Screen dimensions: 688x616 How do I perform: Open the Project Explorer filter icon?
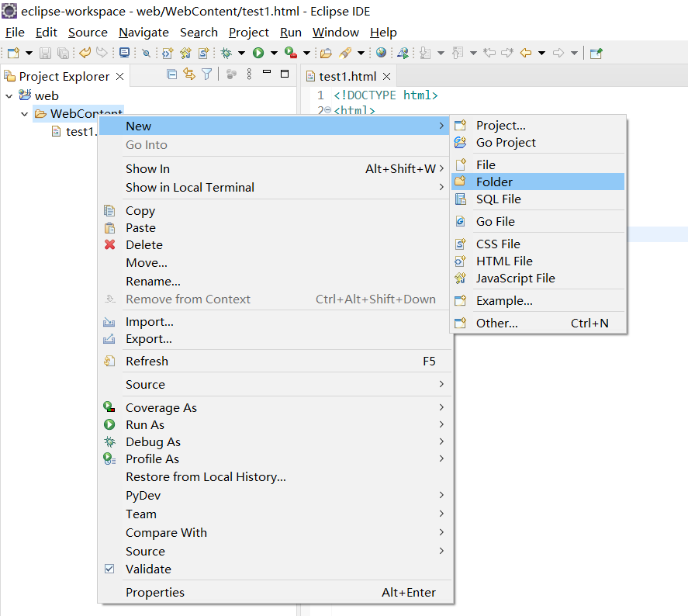tap(206, 74)
